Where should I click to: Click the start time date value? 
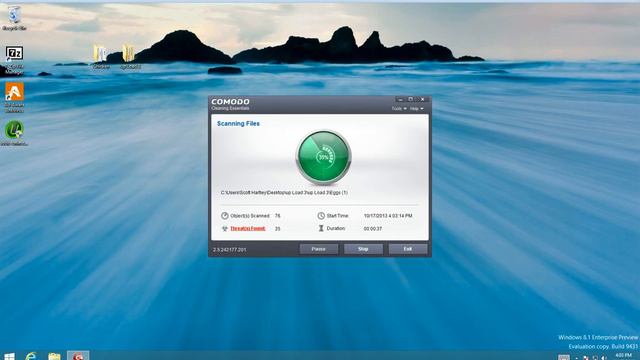click(x=388, y=216)
